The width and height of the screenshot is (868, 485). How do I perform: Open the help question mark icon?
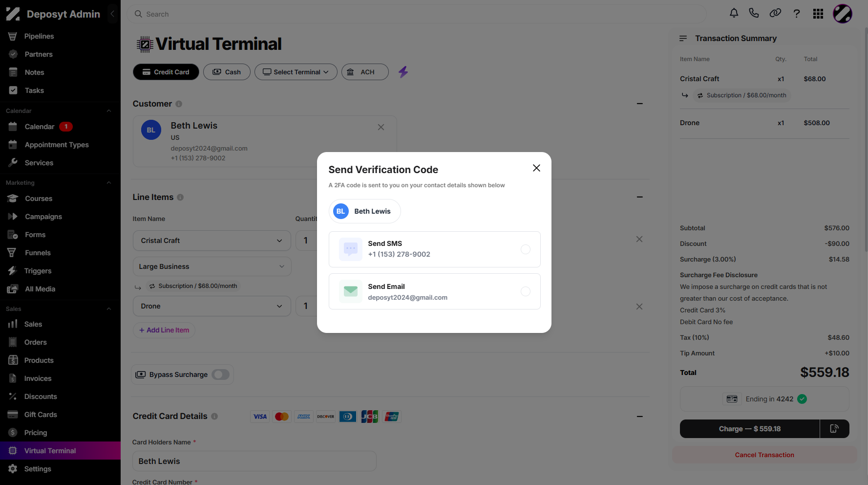(x=797, y=14)
